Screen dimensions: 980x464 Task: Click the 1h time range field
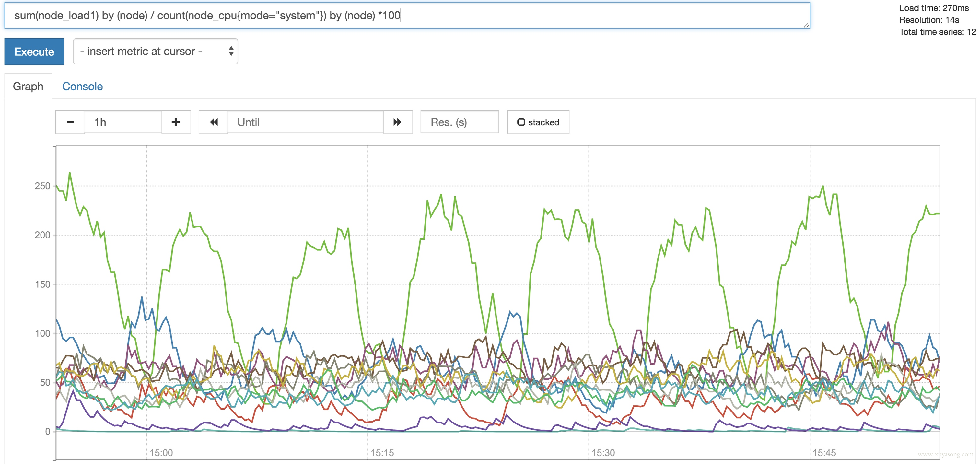[x=122, y=122]
